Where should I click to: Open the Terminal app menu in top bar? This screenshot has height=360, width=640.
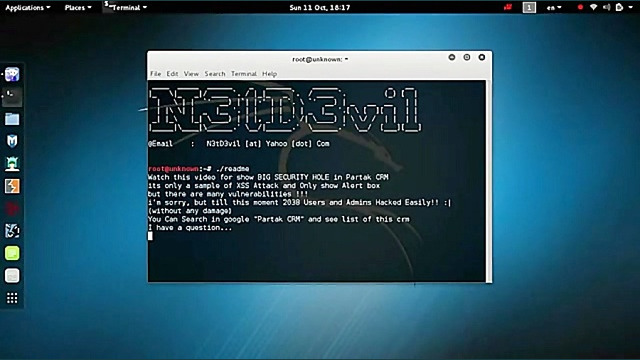click(x=126, y=7)
